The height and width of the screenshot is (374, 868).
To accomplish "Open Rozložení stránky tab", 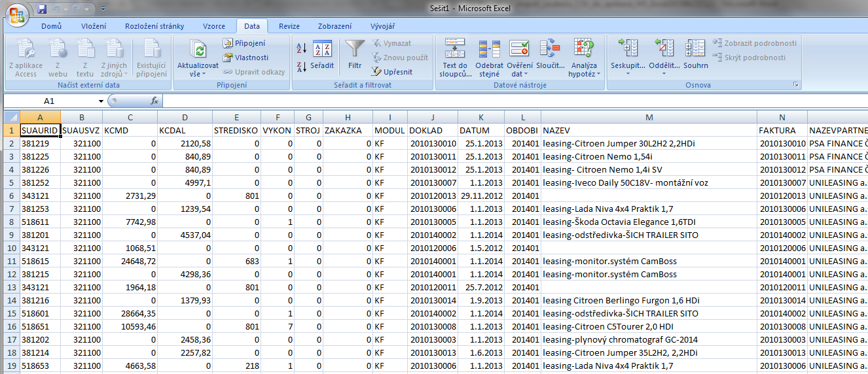I will [154, 26].
